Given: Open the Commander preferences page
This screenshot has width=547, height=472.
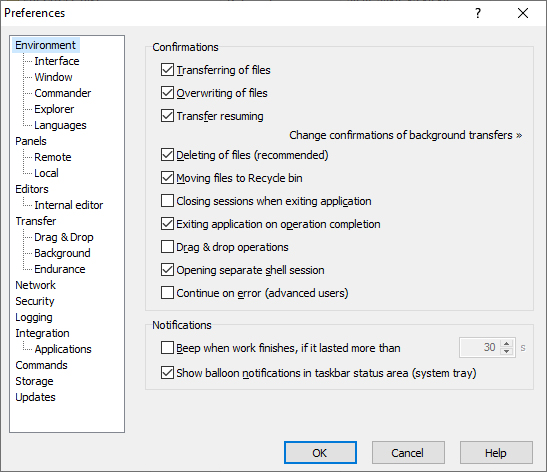Looking at the screenshot, I should (62, 93).
